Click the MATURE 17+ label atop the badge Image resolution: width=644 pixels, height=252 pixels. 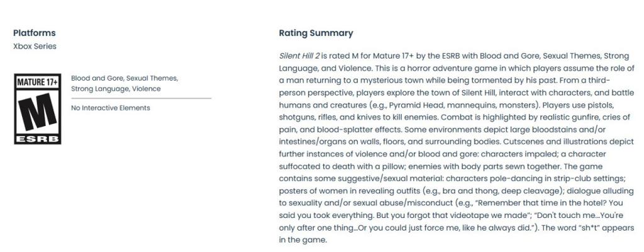click(37, 82)
